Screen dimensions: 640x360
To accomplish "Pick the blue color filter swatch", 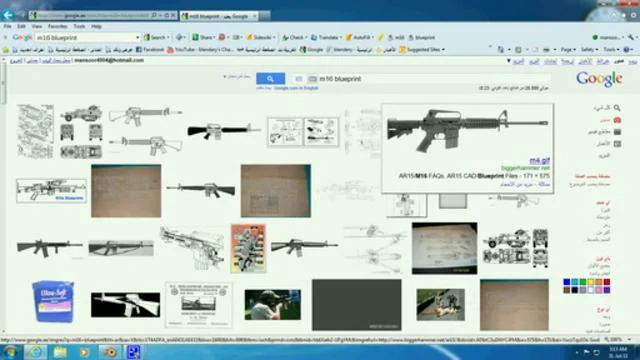I will [567, 282].
